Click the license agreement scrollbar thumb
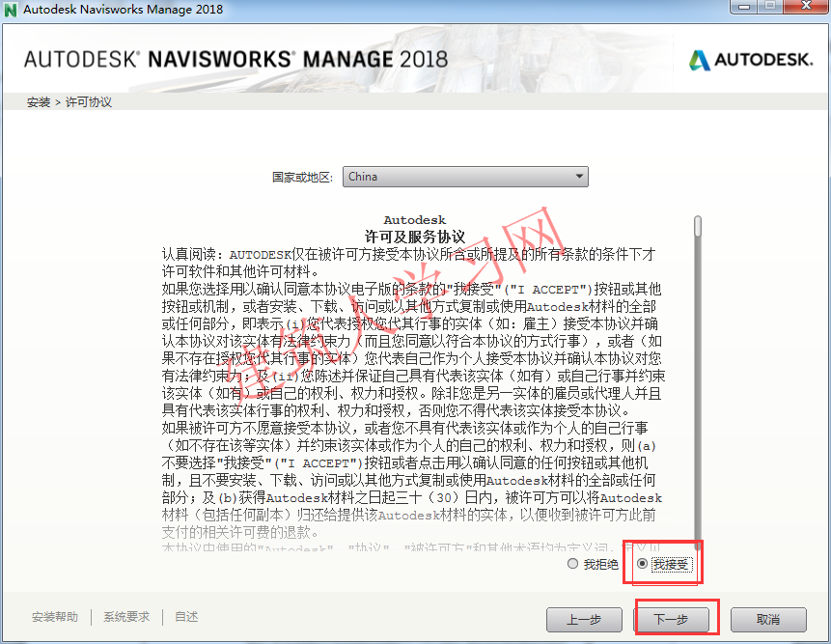831x644 pixels. point(698,226)
